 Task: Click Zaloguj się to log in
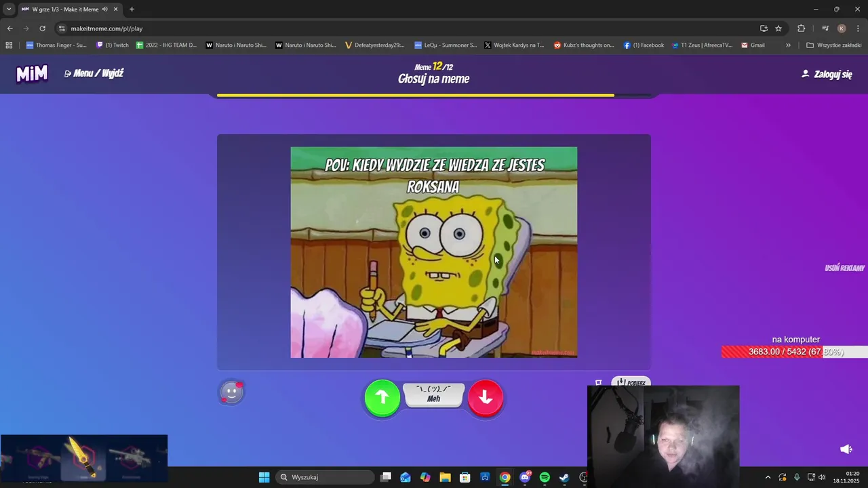click(x=827, y=74)
